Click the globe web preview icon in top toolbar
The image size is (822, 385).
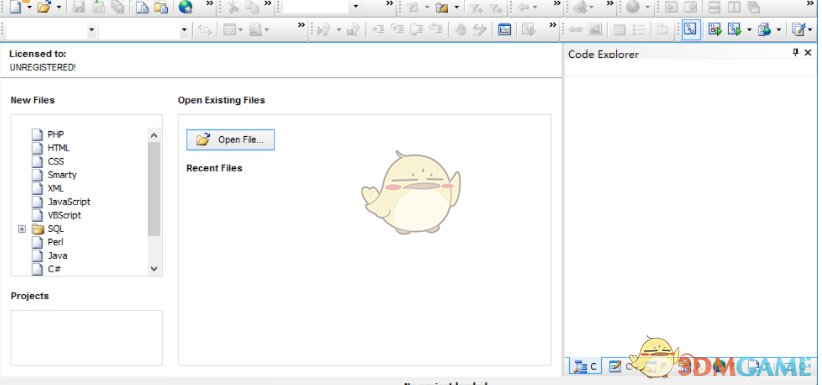coord(186,7)
